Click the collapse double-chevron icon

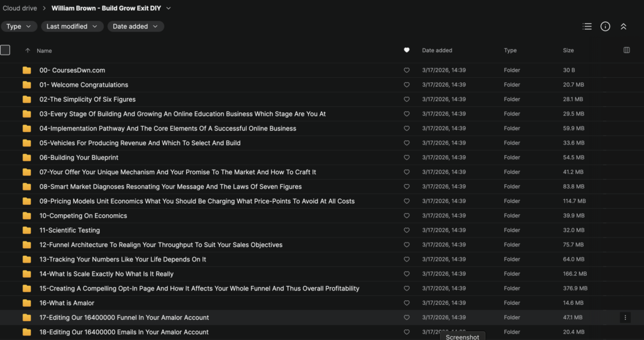[623, 26]
